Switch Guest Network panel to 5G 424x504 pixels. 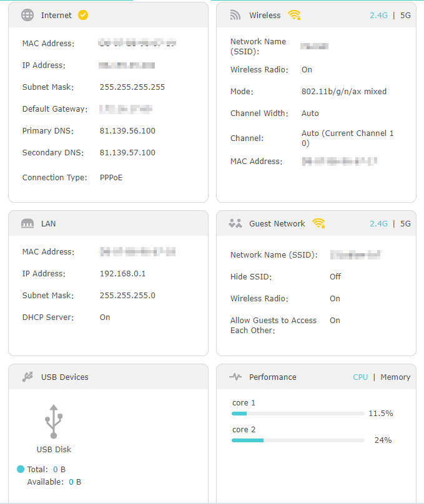(x=405, y=223)
